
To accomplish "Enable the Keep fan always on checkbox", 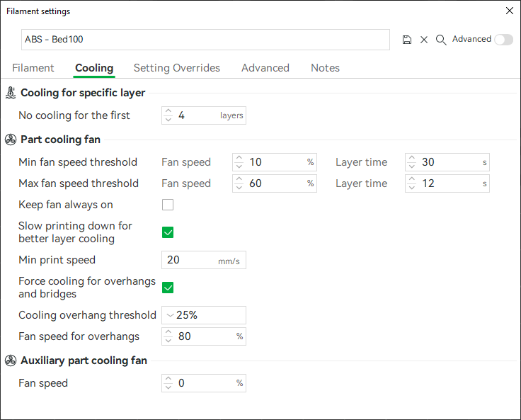I will (168, 205).
